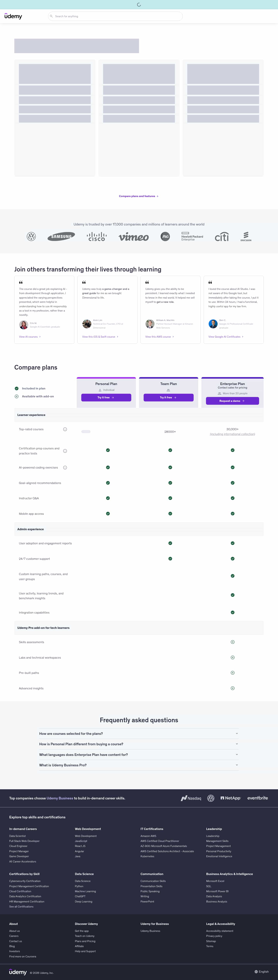Click the Udemy logo in footer

click(x=18, y=972)
